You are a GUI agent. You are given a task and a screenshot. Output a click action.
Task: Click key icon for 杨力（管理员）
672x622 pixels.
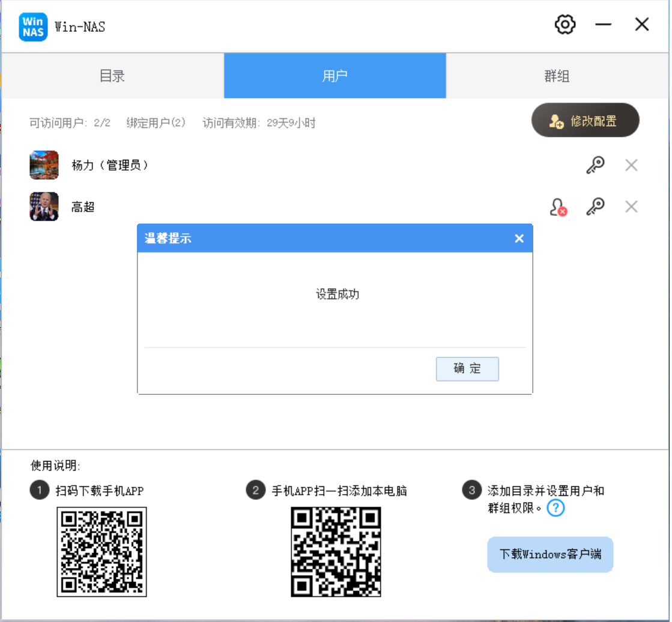click(595, 165)
